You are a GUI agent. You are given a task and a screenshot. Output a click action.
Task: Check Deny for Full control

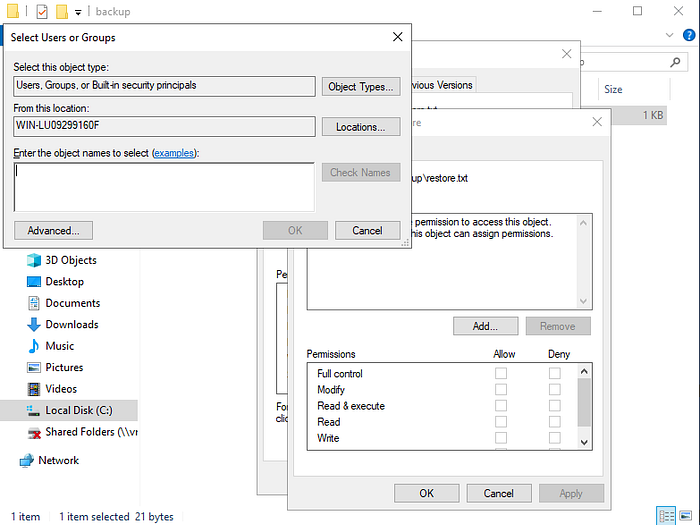(555, 373)
